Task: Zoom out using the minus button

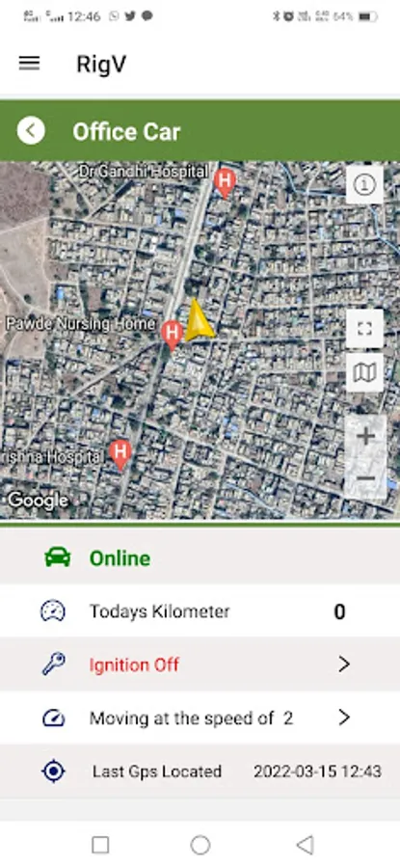Action: coord(365,478)
